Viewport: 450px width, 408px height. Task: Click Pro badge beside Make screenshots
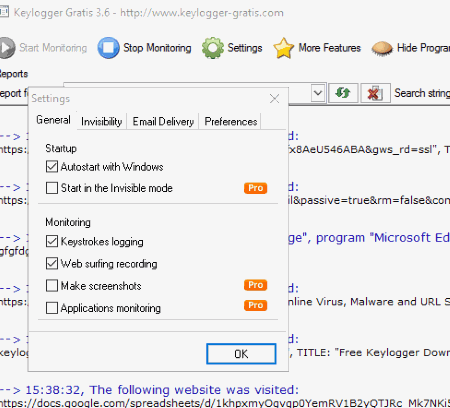(x=256, y=285)
